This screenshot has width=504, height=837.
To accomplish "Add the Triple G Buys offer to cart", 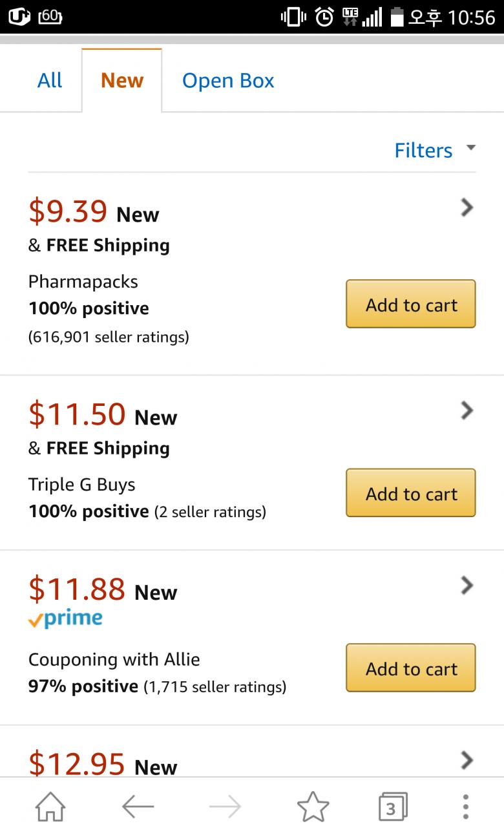I will 411,493.
